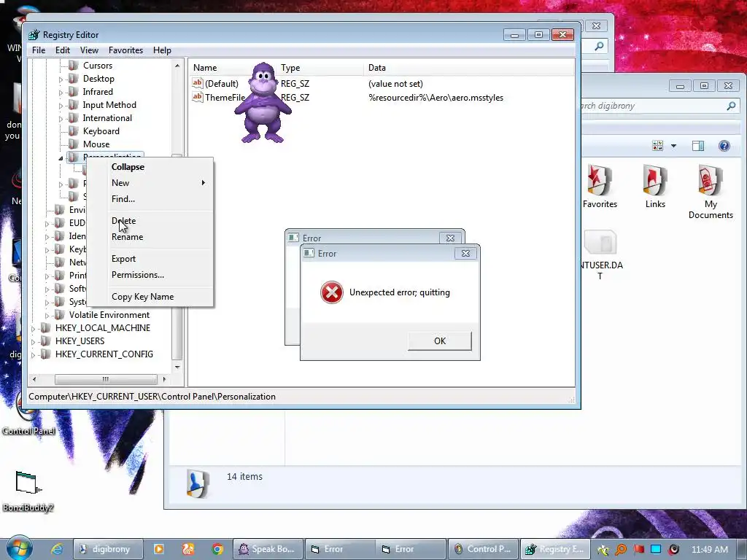747x560 pixels.
Task: Select the Desktop registry key
Action: point(98,79)
